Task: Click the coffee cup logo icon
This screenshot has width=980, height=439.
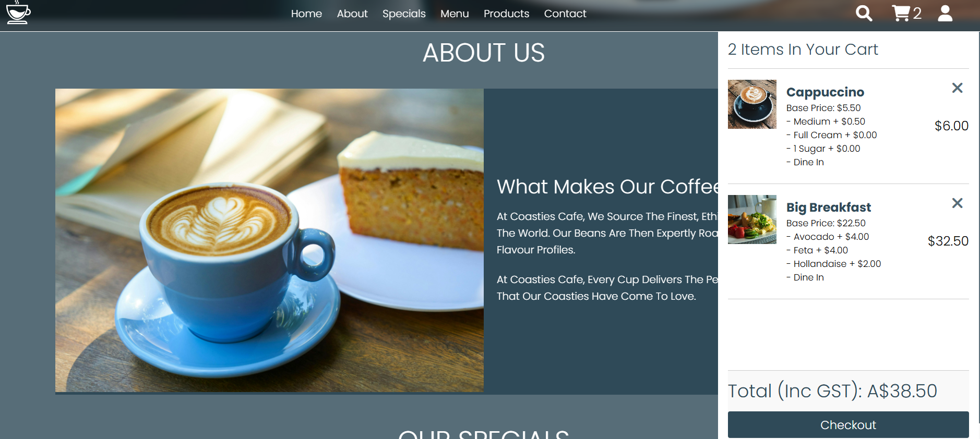Action: click(x=18, y=12)
